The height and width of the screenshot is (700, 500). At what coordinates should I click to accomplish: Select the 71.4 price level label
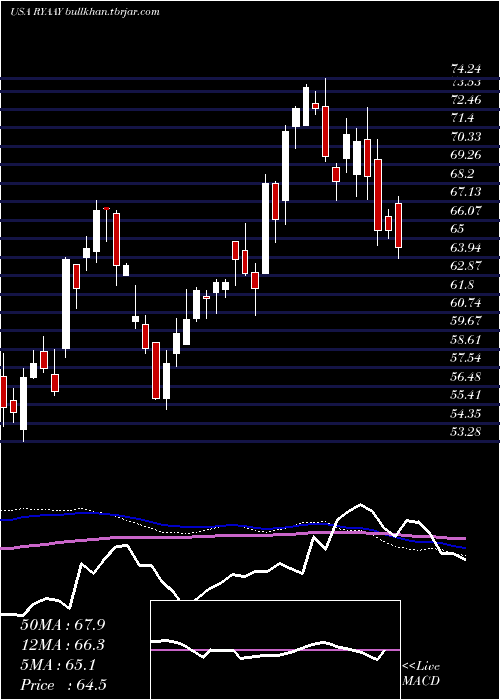click(x=463, y=118)
